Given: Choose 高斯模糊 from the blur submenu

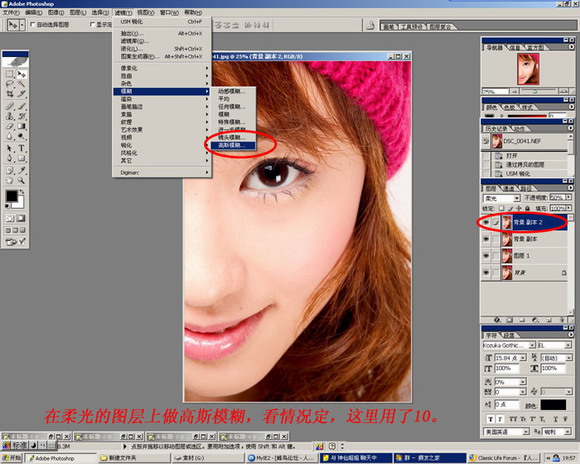Looking at the screenshot, I should coord(232,145).
